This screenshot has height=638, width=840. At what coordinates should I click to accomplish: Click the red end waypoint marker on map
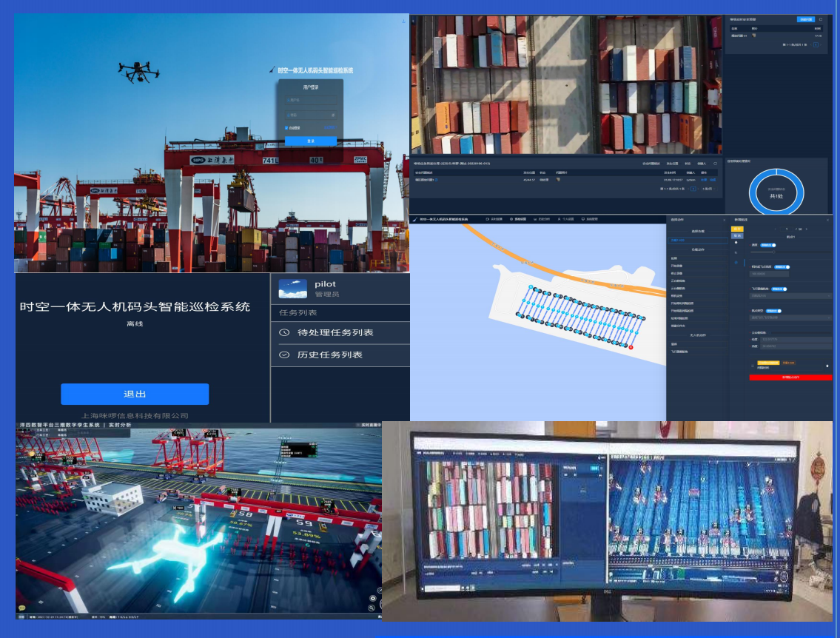(631, 346)
